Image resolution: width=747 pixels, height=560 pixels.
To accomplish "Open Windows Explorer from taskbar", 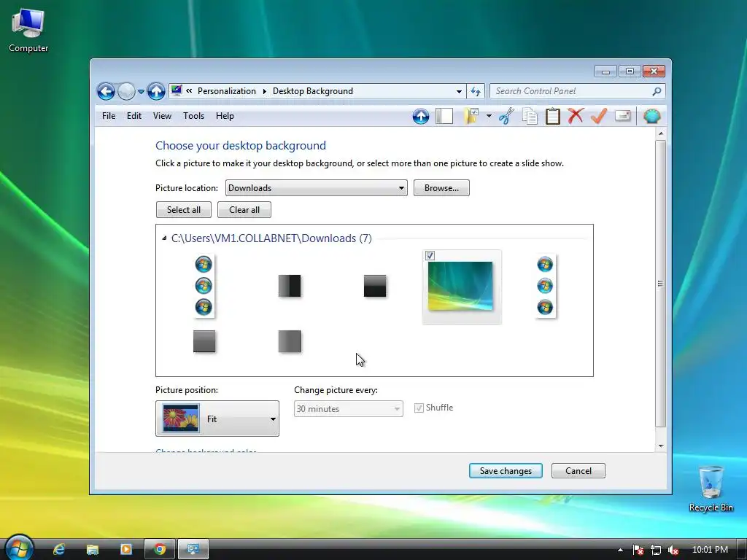I will tap(93, 550).
